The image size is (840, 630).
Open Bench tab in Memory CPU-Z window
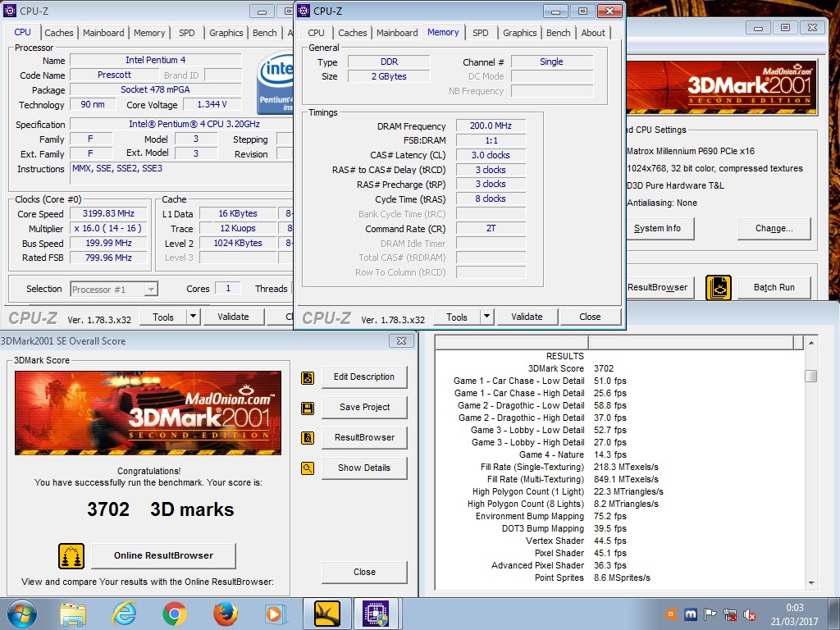pos(558,33)
